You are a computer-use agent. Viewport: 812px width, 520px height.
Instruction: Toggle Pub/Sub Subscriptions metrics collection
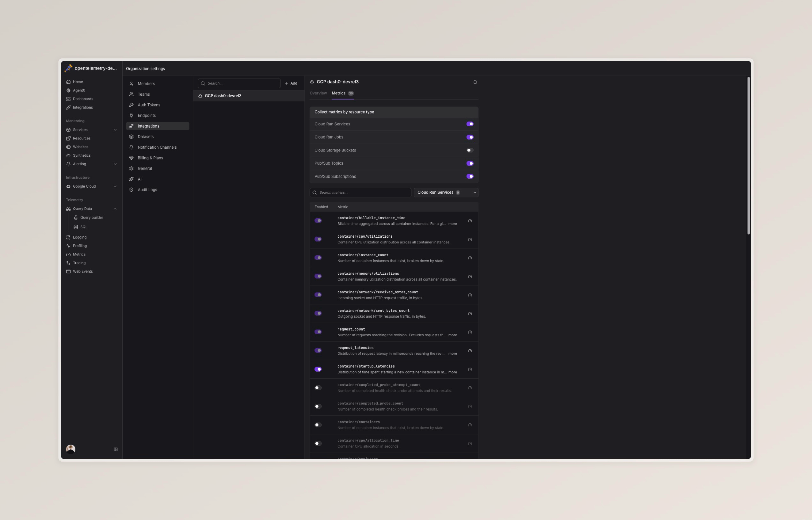(470, 176)
